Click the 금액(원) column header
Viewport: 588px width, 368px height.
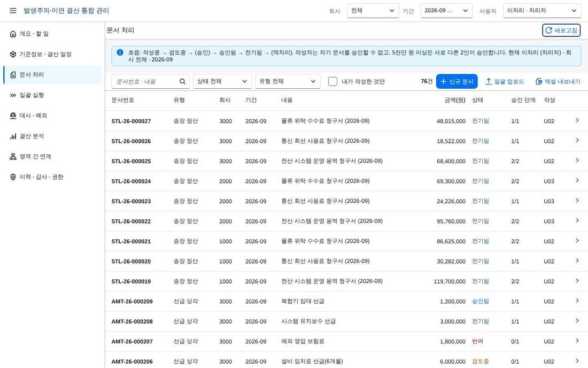tap(455, 100)
